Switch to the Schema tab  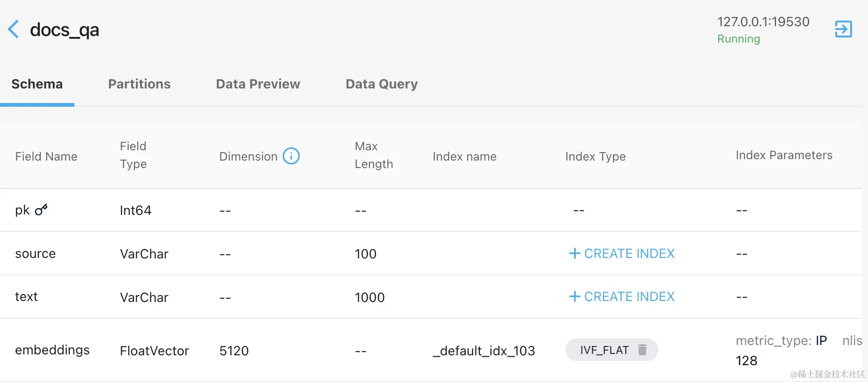(x=37, y=84)
